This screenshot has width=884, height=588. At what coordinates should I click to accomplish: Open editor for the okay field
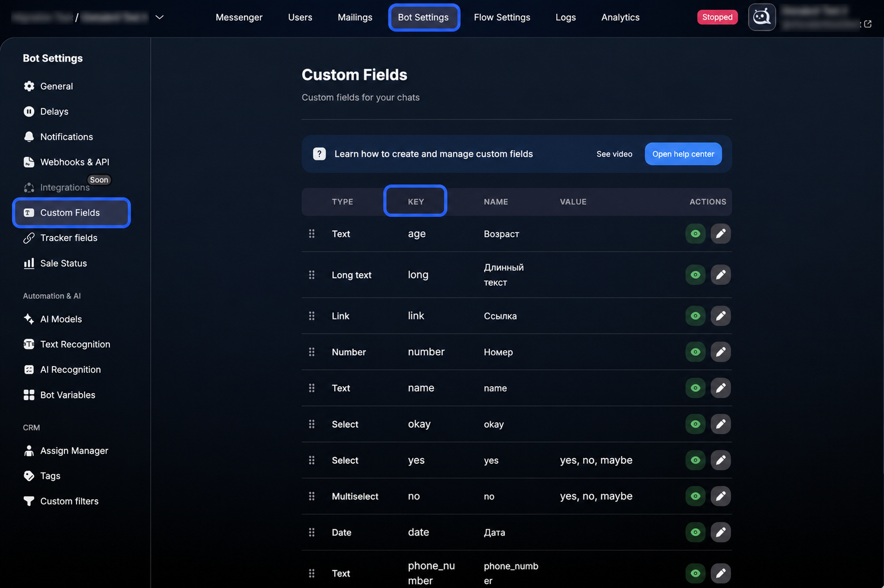pos(720,424)
